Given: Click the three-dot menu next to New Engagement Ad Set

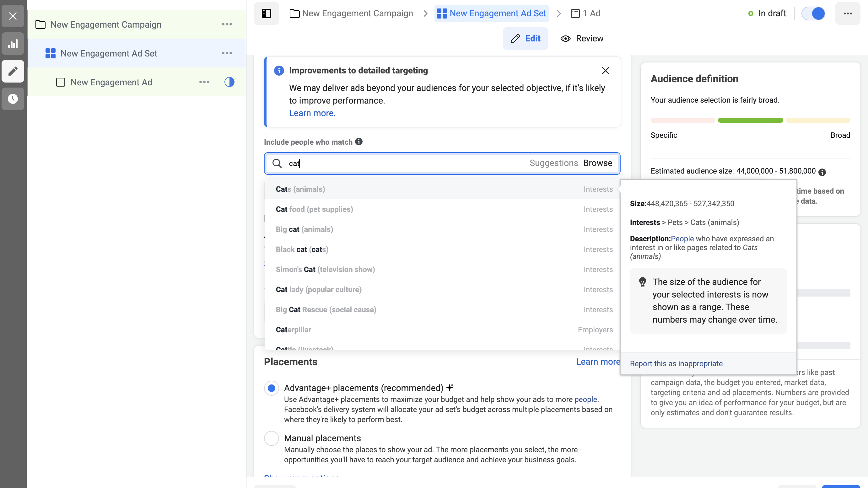Looking at the screenshot, I should (x=227, y=53).
